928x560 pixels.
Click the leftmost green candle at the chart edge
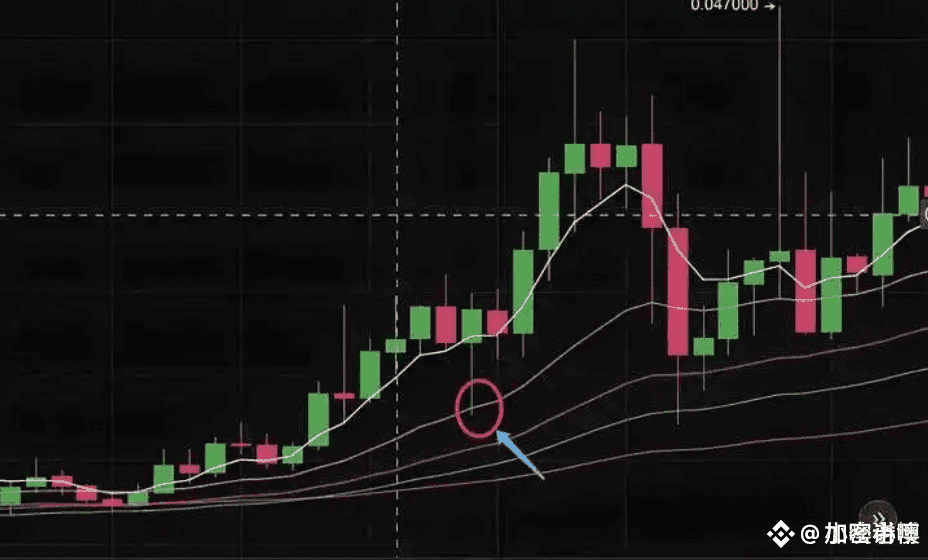click(10, 496)
